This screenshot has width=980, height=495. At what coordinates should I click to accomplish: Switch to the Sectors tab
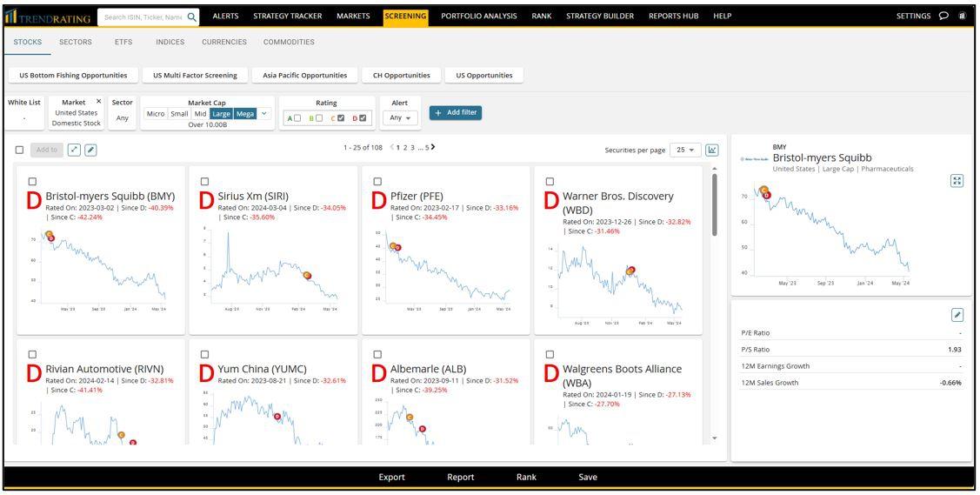(76, 42)
